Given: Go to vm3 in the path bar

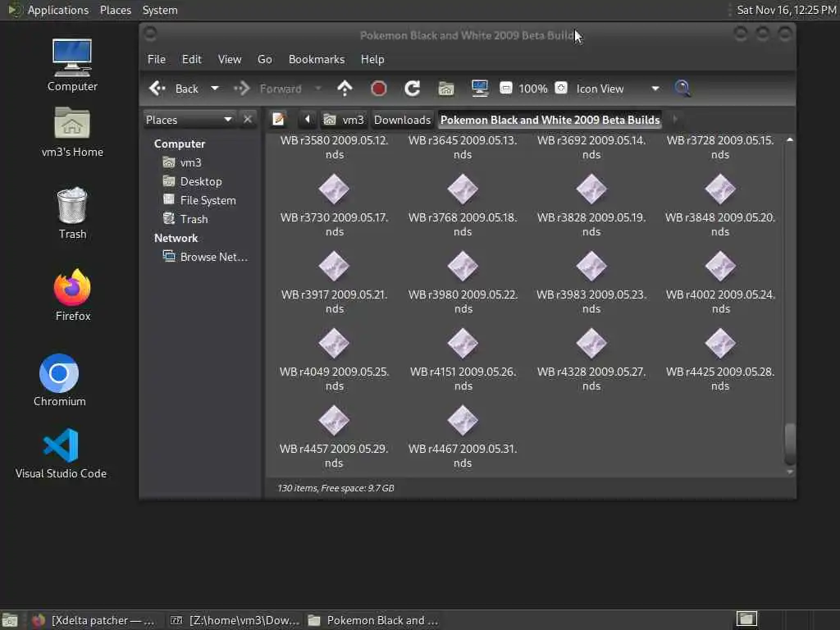Looking at the screenshot, I should 345,120.
